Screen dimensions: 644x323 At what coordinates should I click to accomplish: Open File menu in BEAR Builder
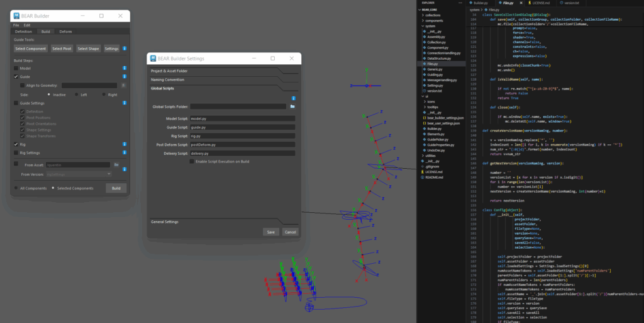coord(16,25)
